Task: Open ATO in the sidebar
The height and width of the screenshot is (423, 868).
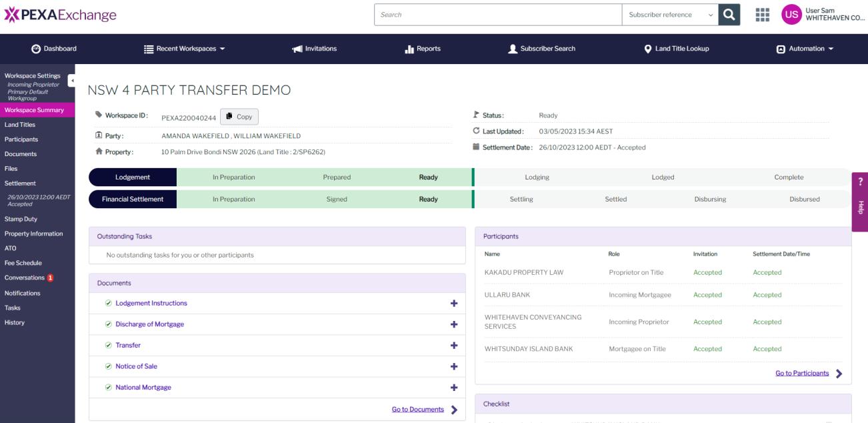Action: (x=10, y=248)
